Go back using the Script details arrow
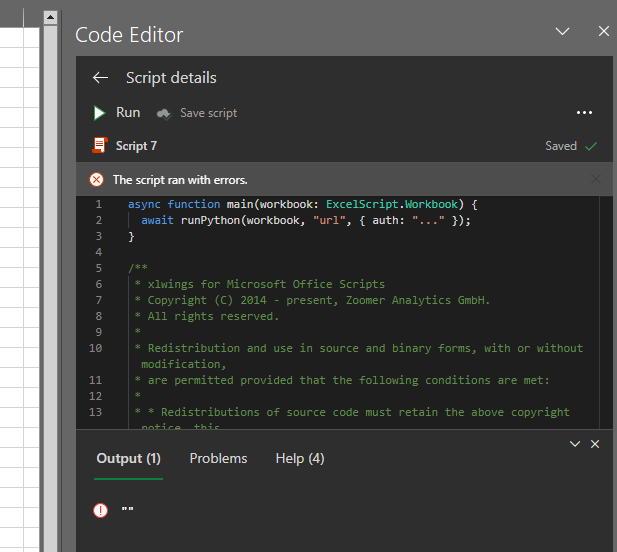The width and height of the screenshot is (617, 552). [x=100, y=78]
